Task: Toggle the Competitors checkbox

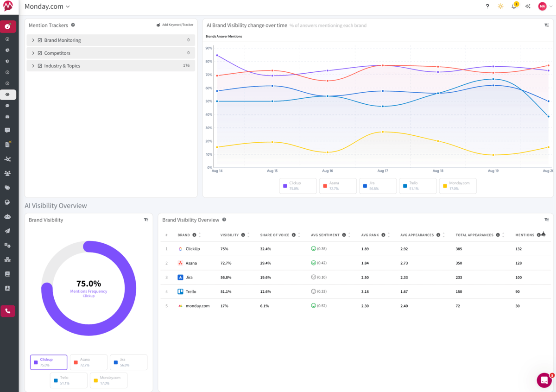Action: (x=40, y=53)
